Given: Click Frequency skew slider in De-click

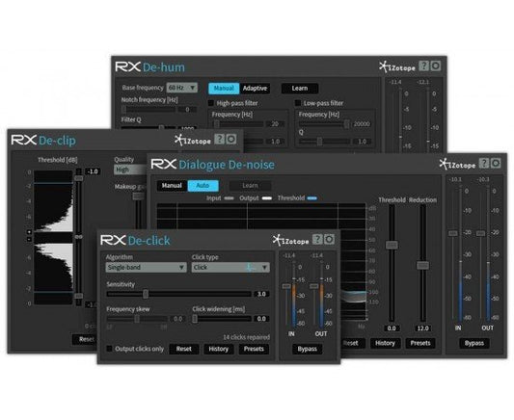Looking at the screenshot, I should click(x=137, y=319).
